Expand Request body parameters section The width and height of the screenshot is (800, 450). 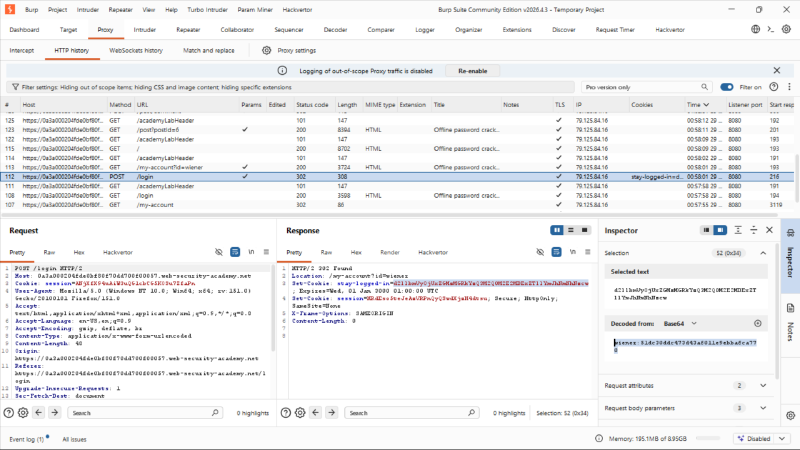click(763, 408)
